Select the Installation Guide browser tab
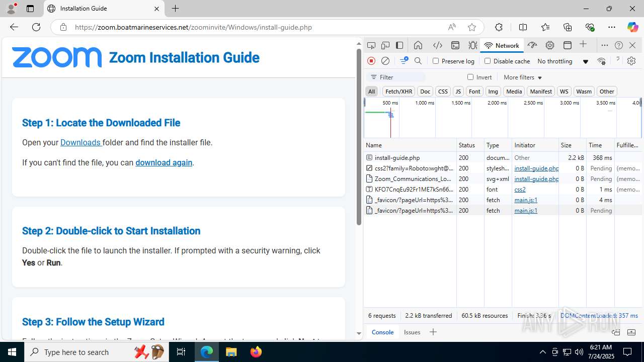 pyautogui.click(x=104, y=9)
